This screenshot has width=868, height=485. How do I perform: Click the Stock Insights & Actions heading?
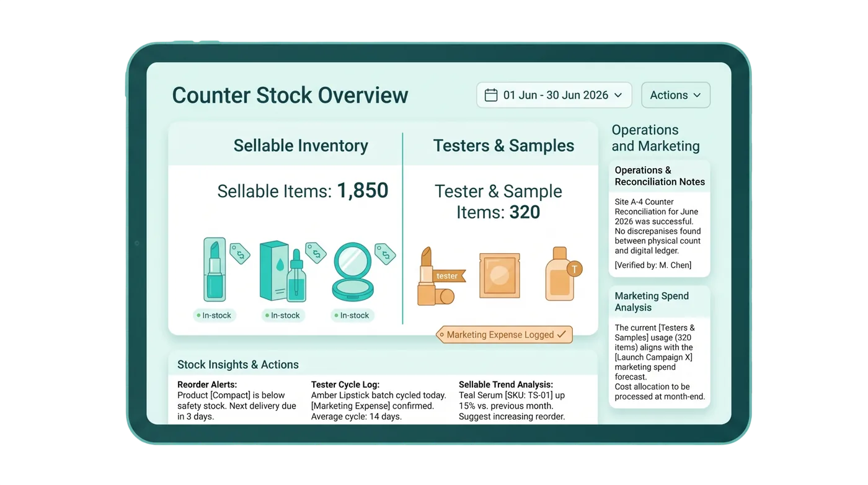[x=238, y=365]
